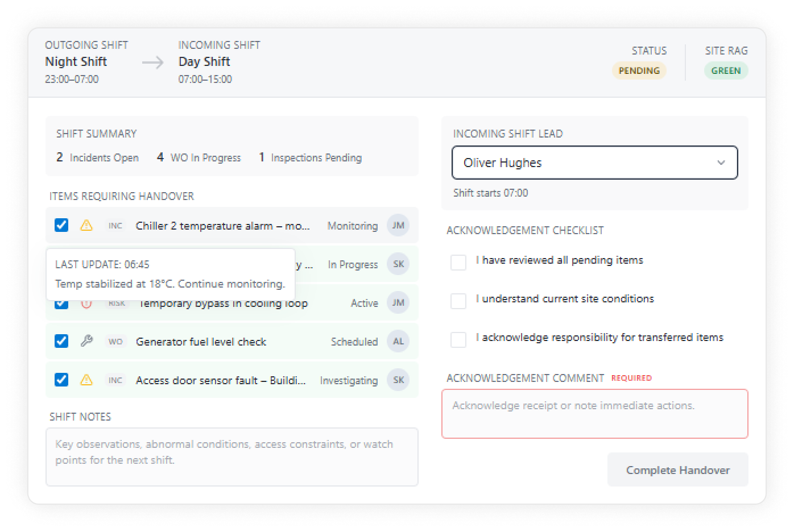Click the JM avatar on Chiller 2 row
794x532 pixels.
pyautogui.click(x=398, y=226)
